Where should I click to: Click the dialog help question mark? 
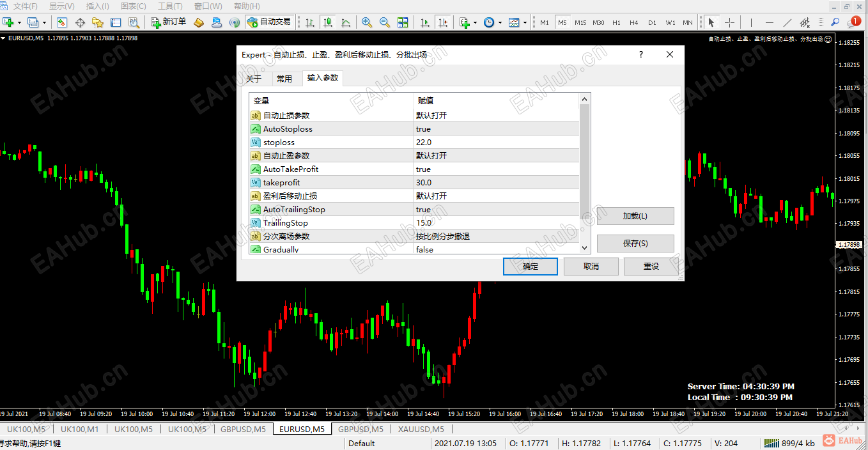641,55
